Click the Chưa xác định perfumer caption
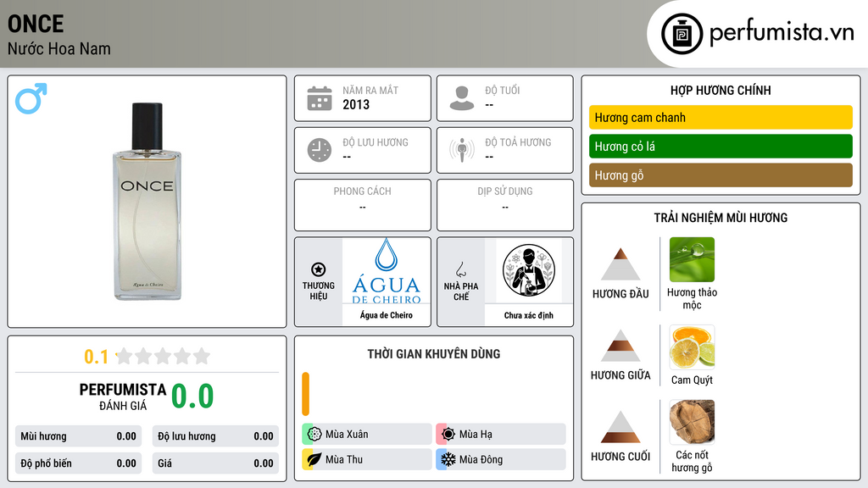 point(529,315)
